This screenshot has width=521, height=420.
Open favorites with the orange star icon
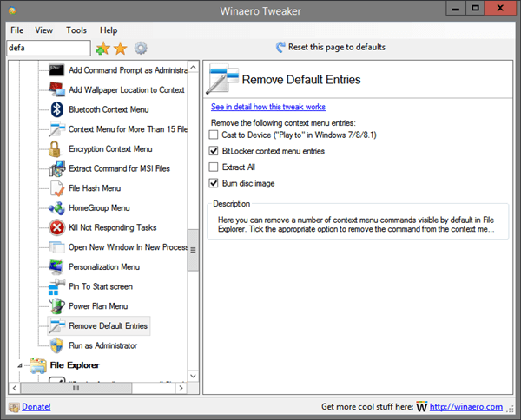(x=121, y=48)
